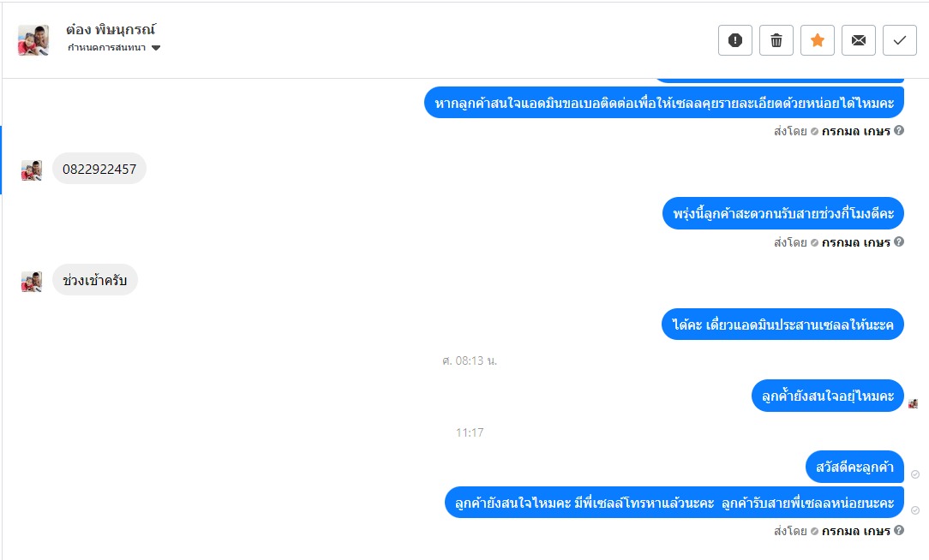
Task: Click the customer name ต้อง พิษนุกรณ์
Action: pyautogui.click(x=111, y=30)
